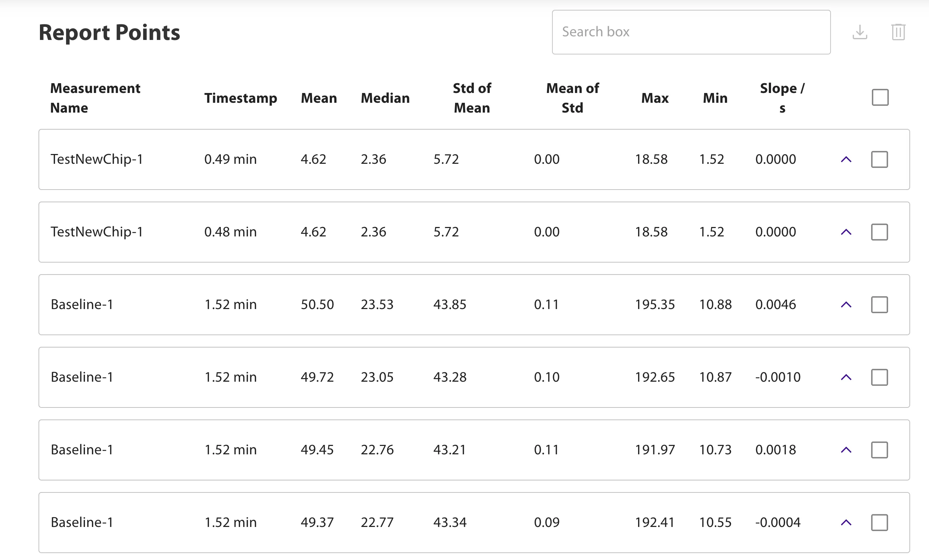Toggle chevron on Baseline-1 row with slope 0.0018
The image size is (929, 560).
[846, 450]
